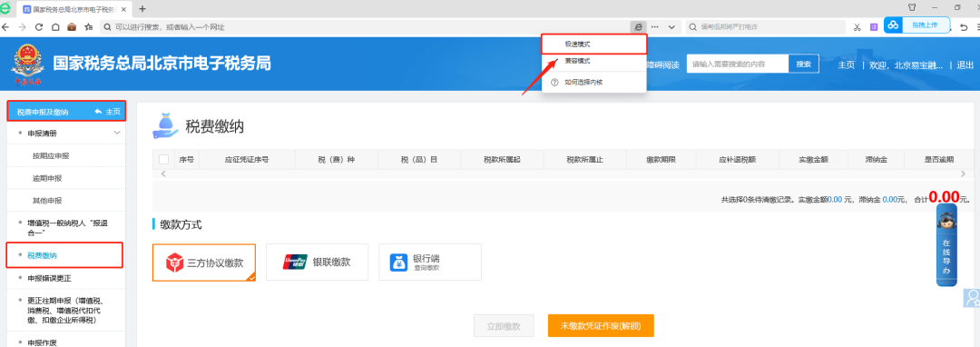Viewport: 980px width, 347px height.
Task: Click the undo arrow in browser toolbar
Action: [x=964, y=27]
